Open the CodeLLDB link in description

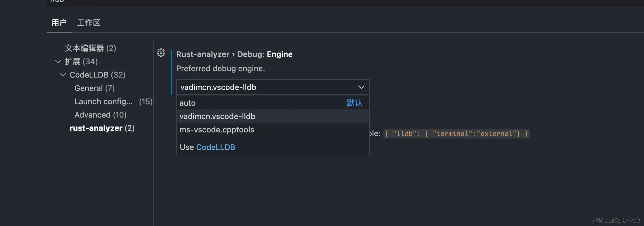[215, 147]
